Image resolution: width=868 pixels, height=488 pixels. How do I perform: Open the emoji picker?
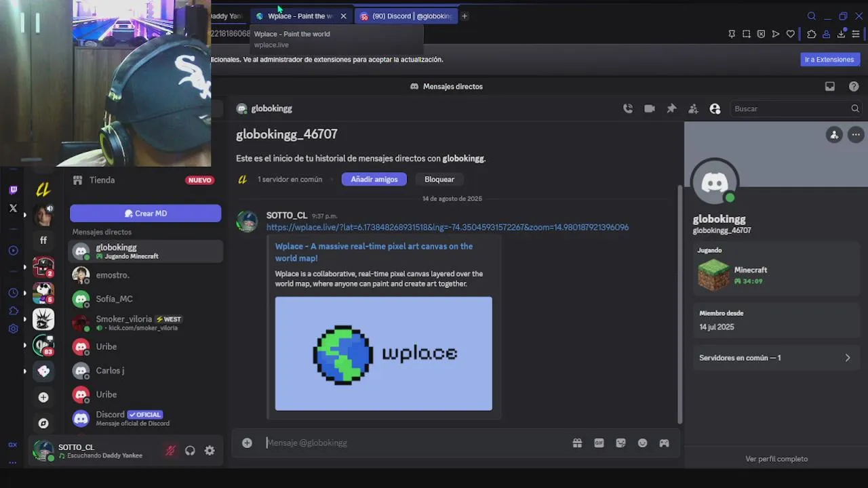point(642,443)
